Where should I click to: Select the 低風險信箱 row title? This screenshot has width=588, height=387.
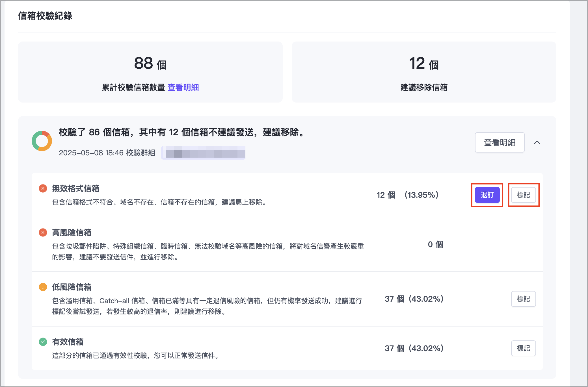[x=72, y=287]
